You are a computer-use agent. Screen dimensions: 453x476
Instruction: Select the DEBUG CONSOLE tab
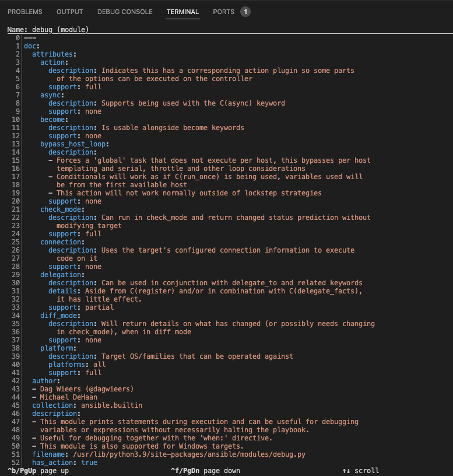pos(125,12)
